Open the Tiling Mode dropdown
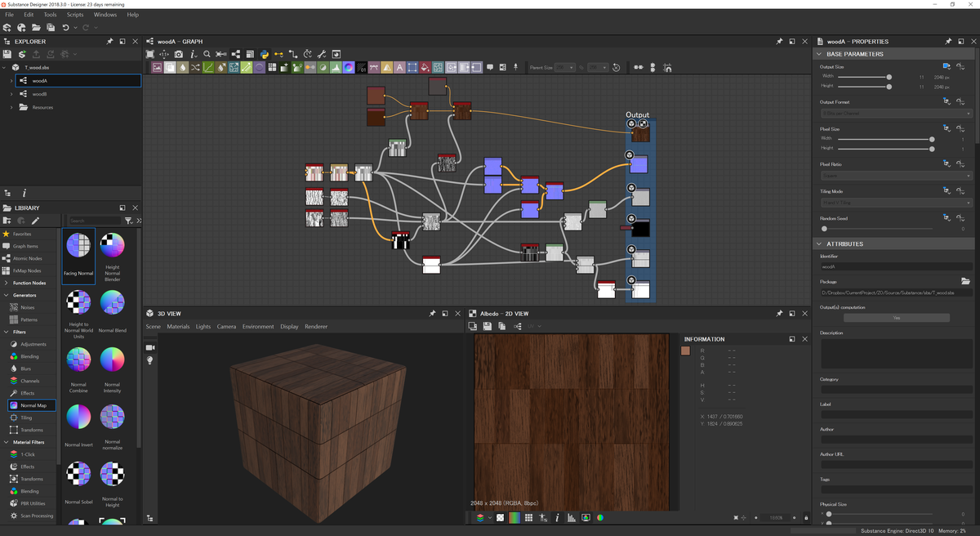 pyautogui.click(x=895, y=203)
